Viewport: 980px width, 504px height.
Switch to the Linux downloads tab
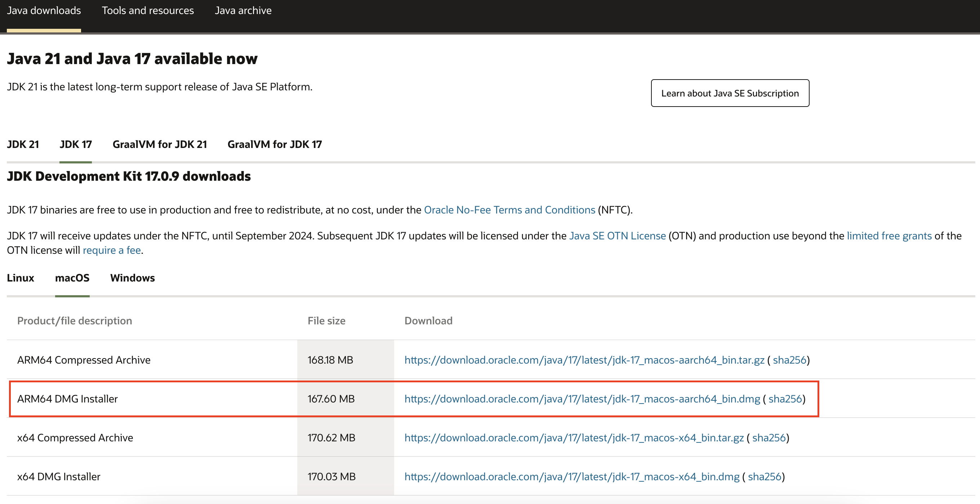click(21, 278)
